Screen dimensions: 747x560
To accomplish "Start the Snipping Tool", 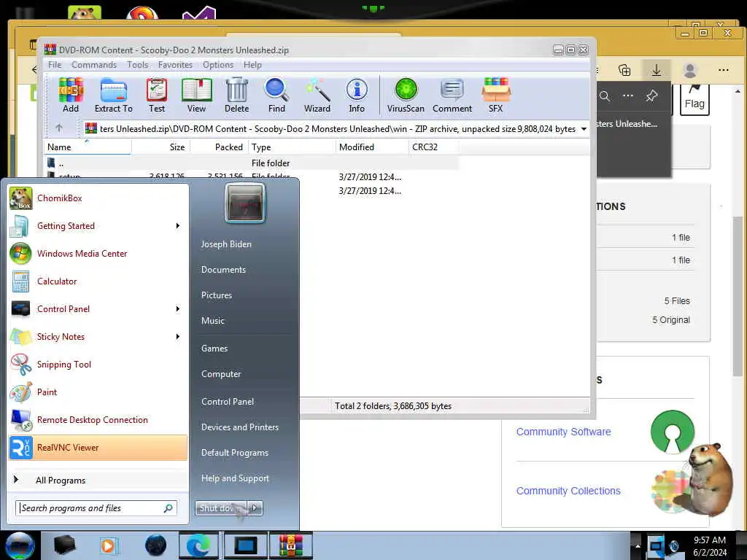I will click(x=98, y=365).
